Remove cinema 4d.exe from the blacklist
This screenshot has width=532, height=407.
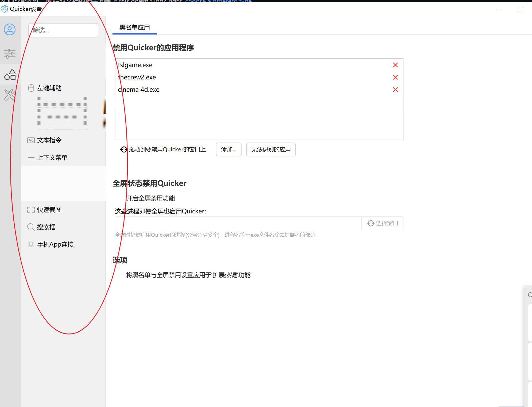coord(395,90)
